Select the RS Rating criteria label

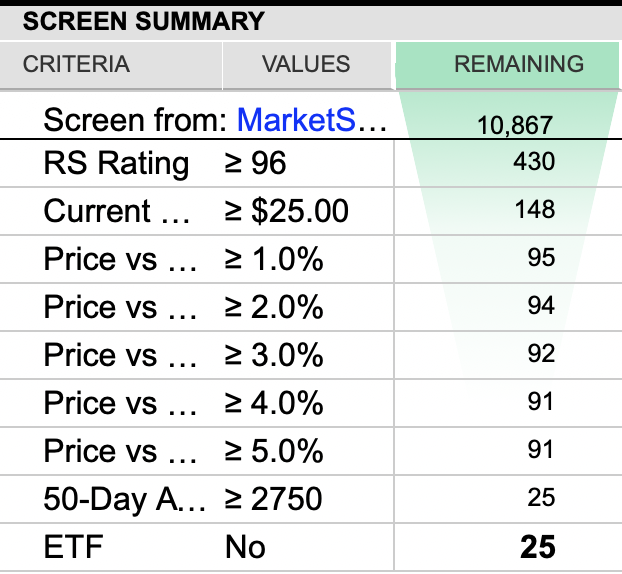point(116,163)
